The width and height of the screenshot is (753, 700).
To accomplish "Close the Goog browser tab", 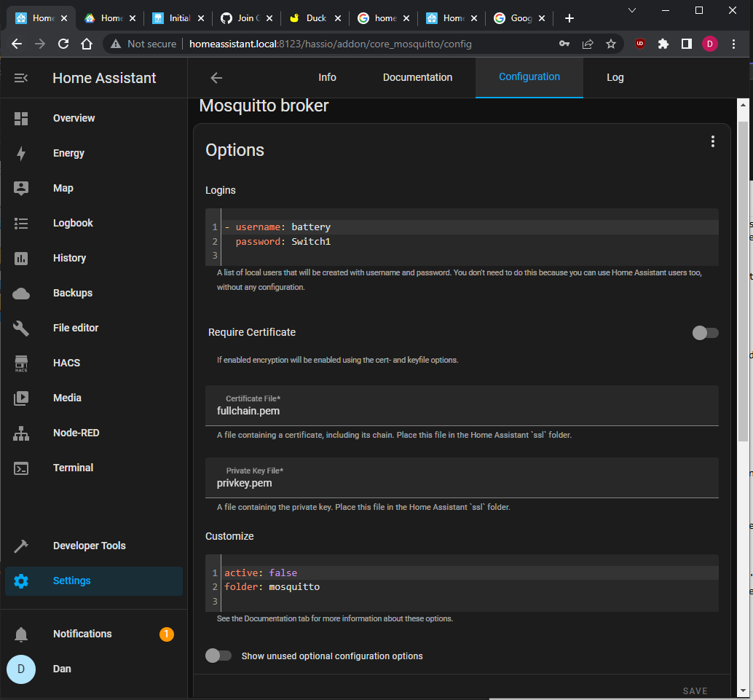I will 542,18.
